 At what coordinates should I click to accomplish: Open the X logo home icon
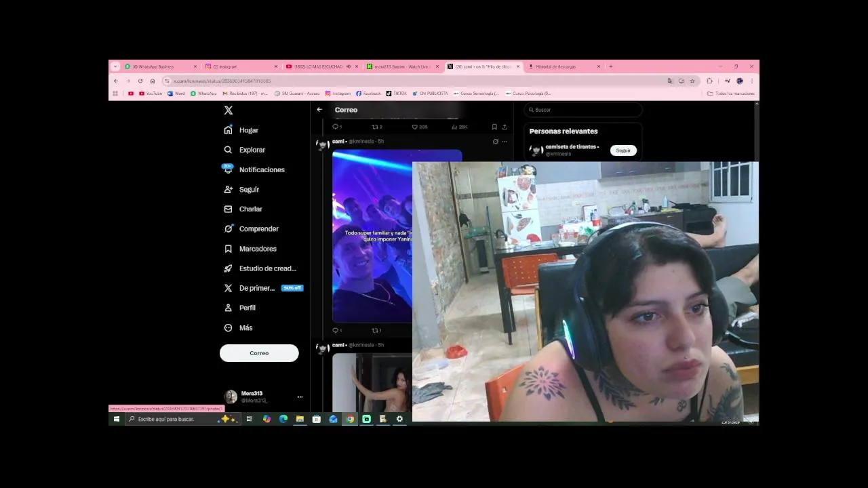229,110
